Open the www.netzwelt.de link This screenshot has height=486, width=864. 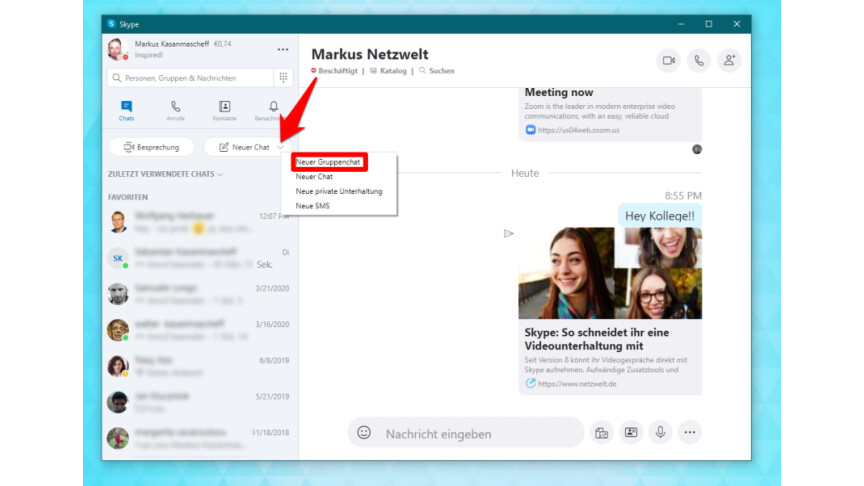pyautogui.click(x=577, y=384)
